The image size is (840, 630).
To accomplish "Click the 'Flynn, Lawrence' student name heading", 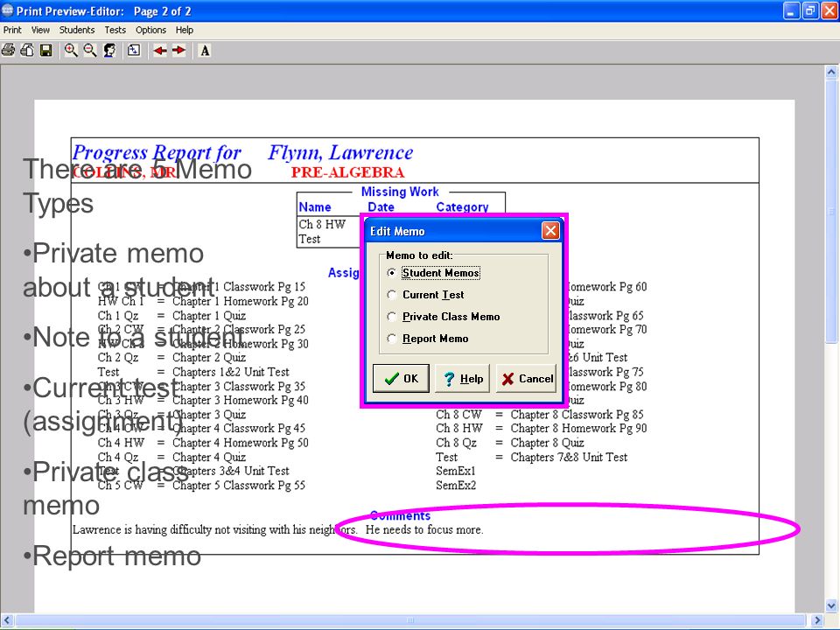I will (x=340, y=152).
